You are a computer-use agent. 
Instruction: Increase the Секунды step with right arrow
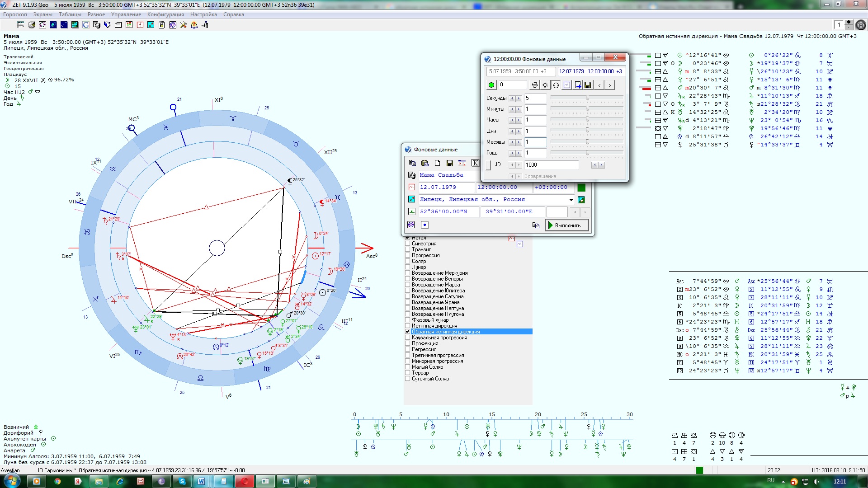click(519, 98)
